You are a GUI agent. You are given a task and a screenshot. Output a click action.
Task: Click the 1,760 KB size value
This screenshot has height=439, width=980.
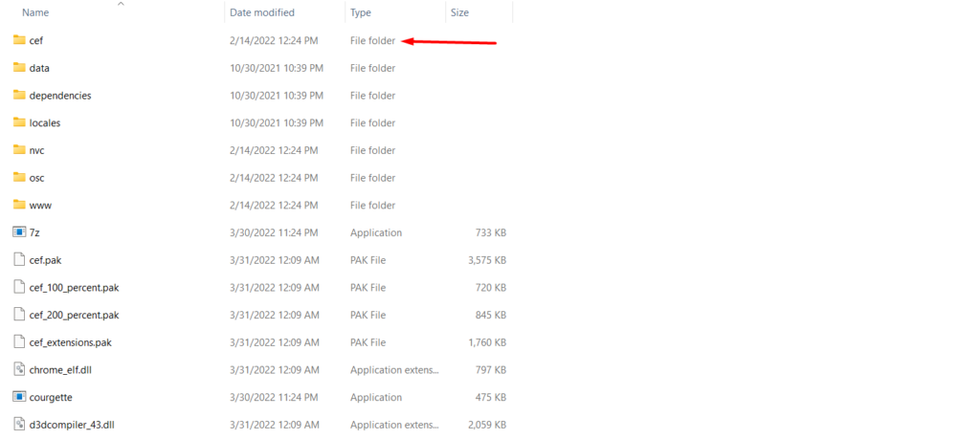tap(487, 342)
